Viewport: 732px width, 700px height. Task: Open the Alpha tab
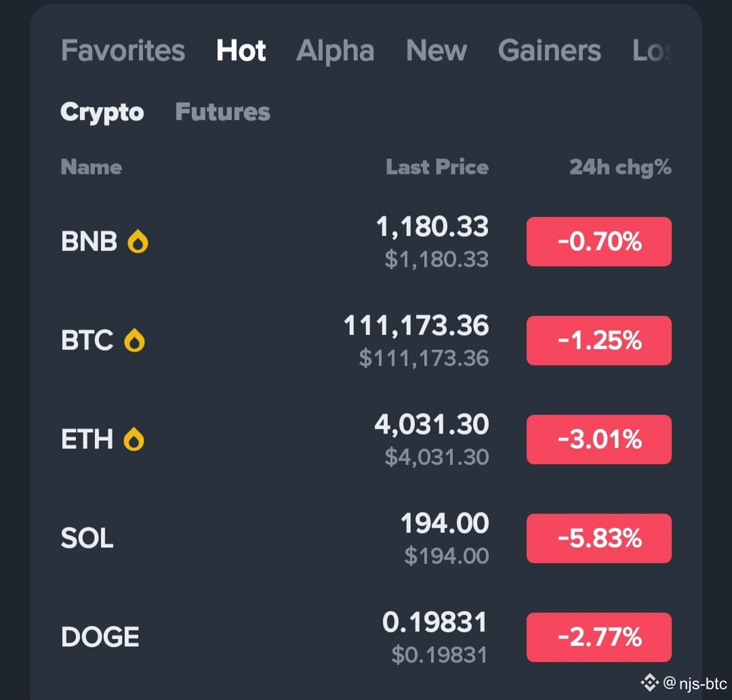coord(335,50)
